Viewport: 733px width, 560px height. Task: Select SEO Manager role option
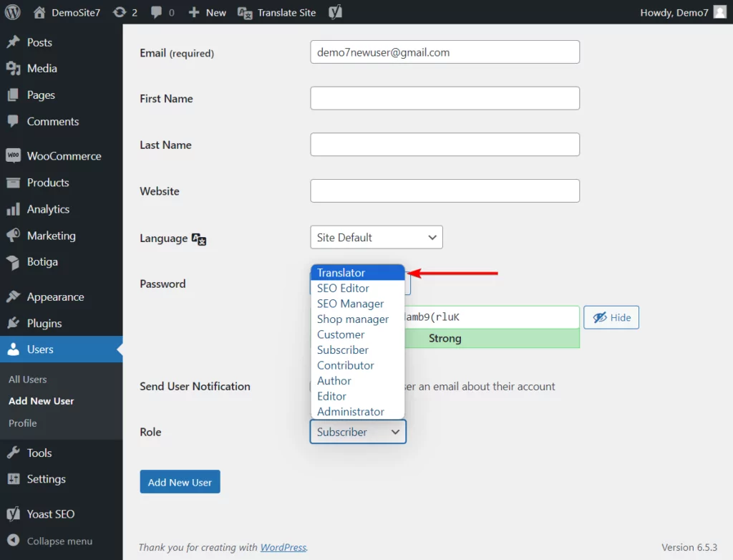click(358, 304)
